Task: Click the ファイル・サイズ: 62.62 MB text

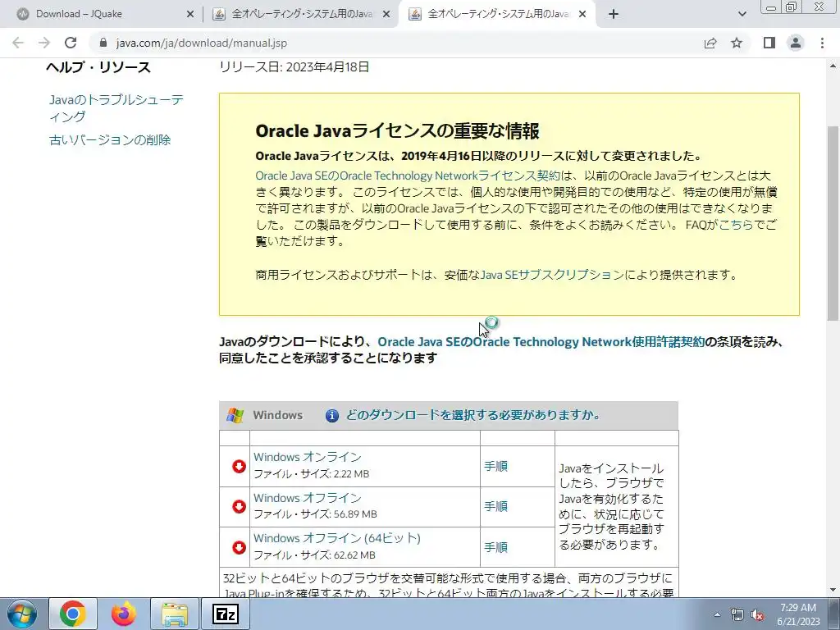Action: 314,555
